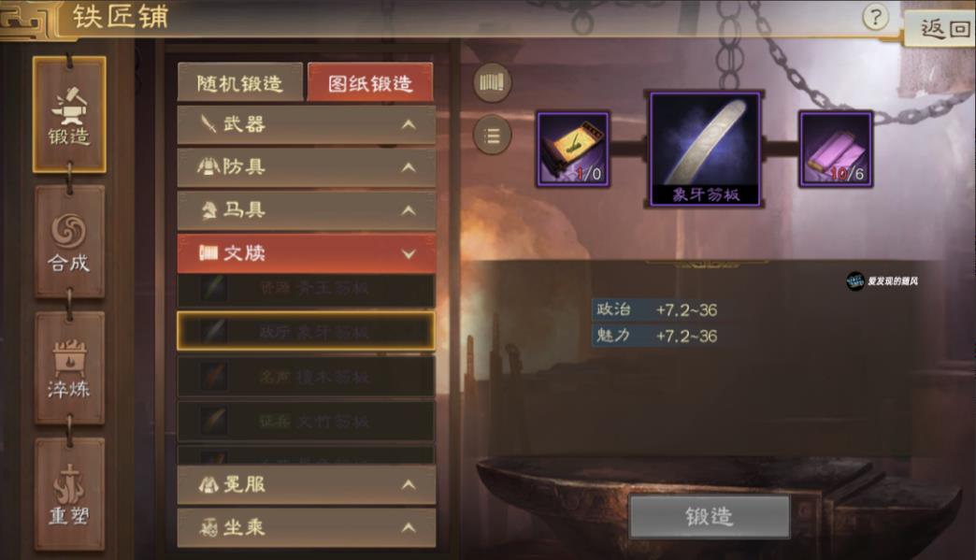Select the 重塑 reshape sidebar icon

69,495
